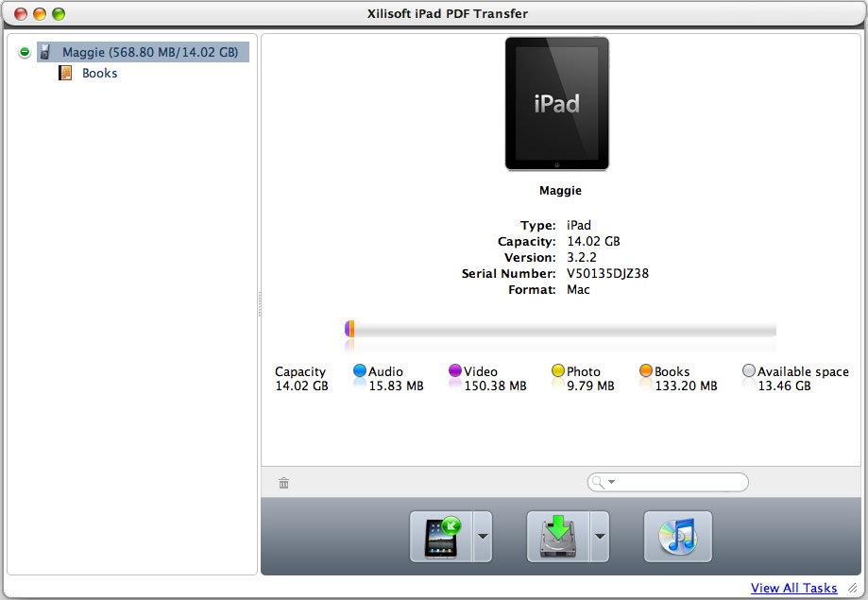
Task: Click the purple Video indicator dot
Action: click(x=454, y=370)
